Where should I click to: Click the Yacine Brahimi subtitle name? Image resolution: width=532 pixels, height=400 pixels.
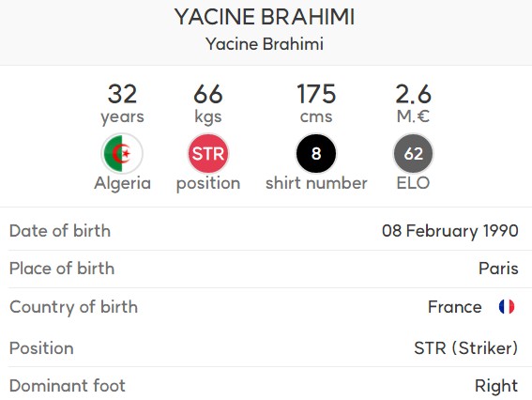pyautogui.click(x=265, y=44)
